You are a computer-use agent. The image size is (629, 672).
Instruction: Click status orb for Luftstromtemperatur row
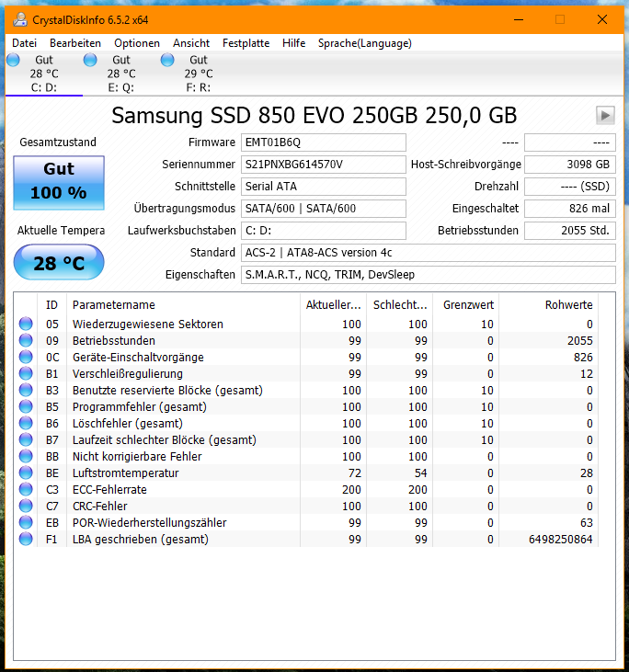pos(26,473)
